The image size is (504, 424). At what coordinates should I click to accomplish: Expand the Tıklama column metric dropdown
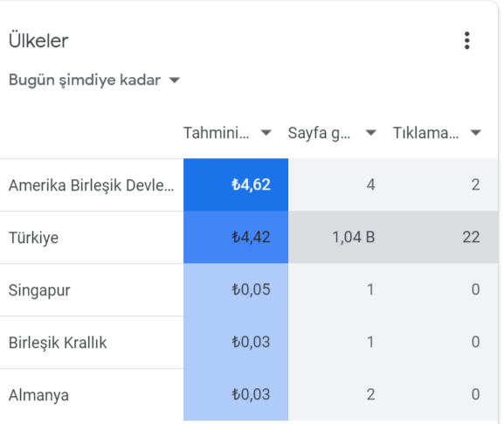pyautogui.click(x=475, y=133)
